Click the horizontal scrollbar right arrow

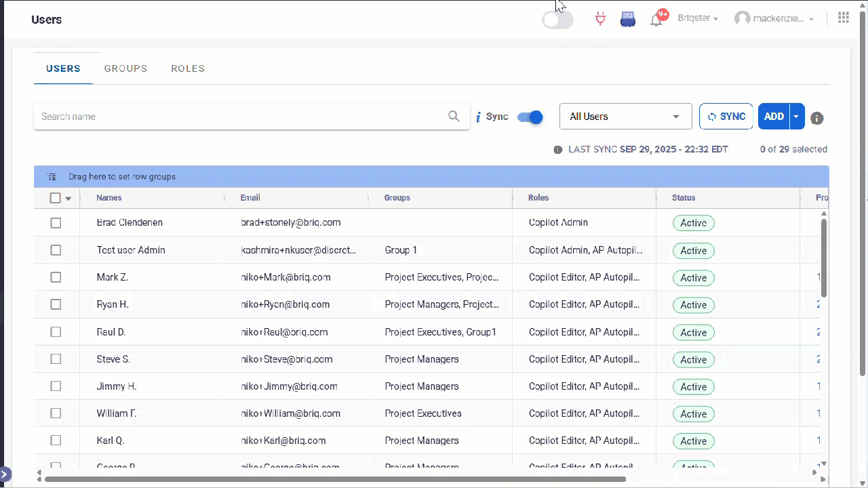click(x=824, y=479)
